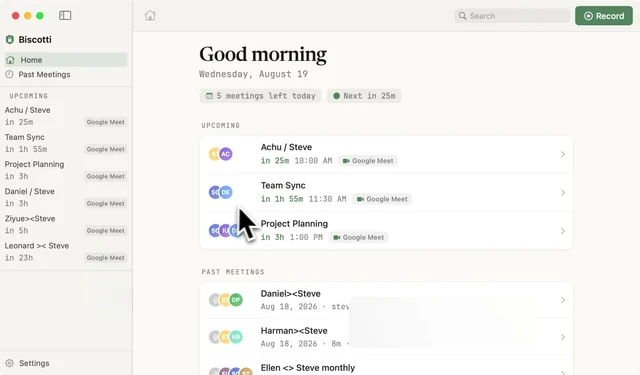The image size is (640, 375).
Task: Open sidebar Ziyue><Steve upcoming meeting
Action: tap(66, 224)
